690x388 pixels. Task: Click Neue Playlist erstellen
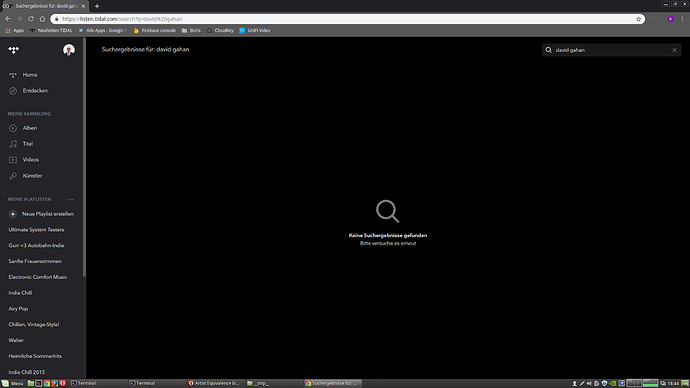pos(48,214)
